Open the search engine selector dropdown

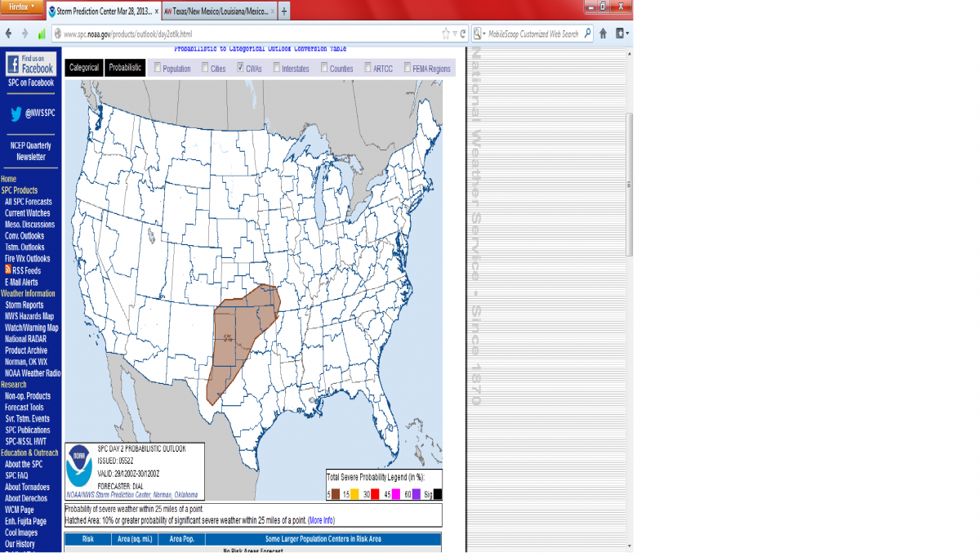[x=480, y=34]
